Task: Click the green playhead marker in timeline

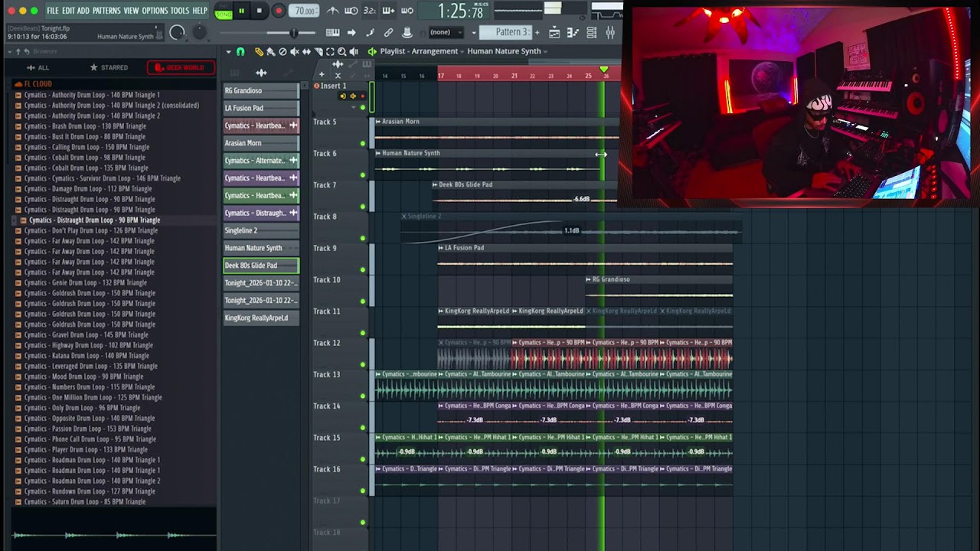Action: pos(604,70)
